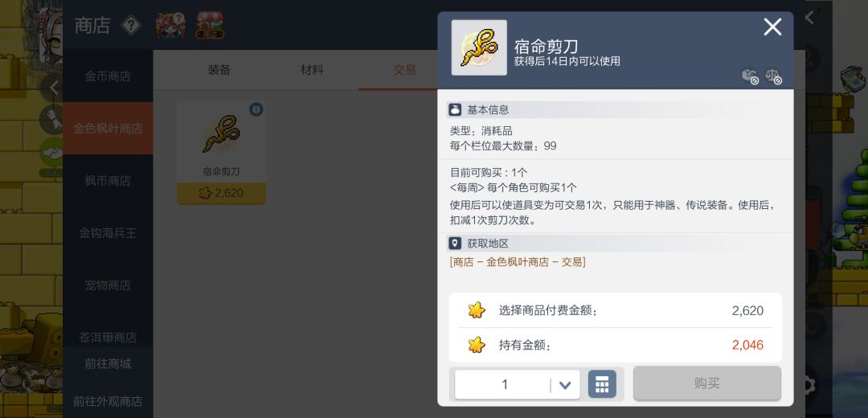Switch to the 材料 tab
Screen dimensions: 868x418
point(312,70)
